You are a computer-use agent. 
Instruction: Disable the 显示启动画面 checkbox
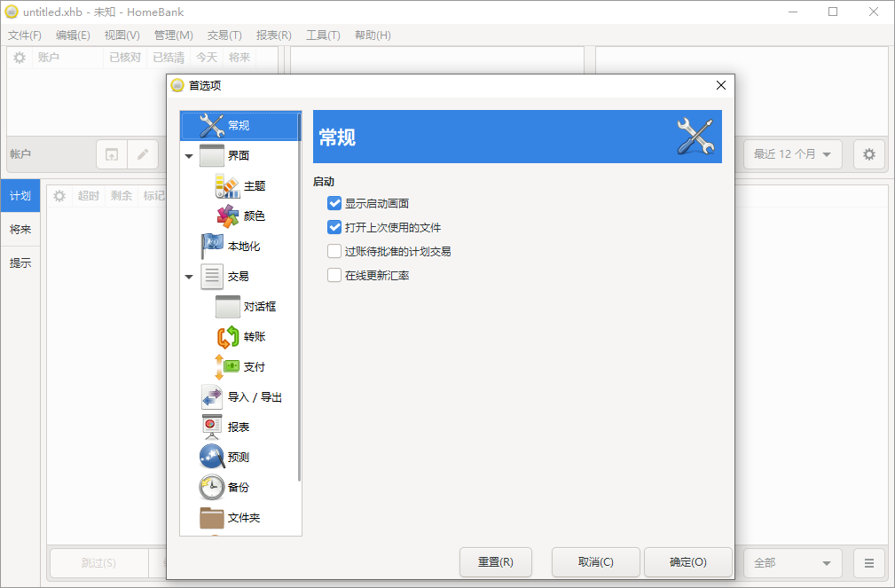(334, 202)
